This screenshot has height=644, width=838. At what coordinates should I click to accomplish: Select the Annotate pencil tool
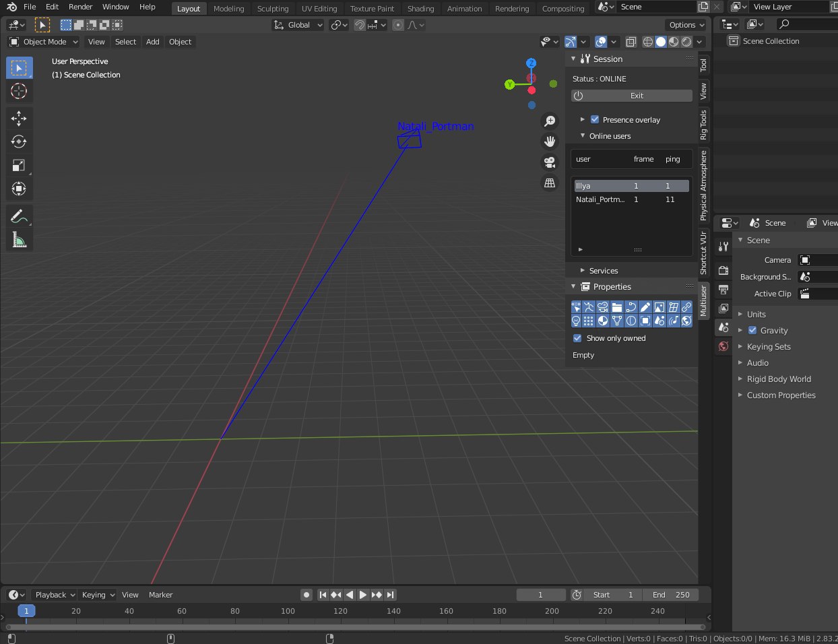pyautogui.click(x=19, y=216)
